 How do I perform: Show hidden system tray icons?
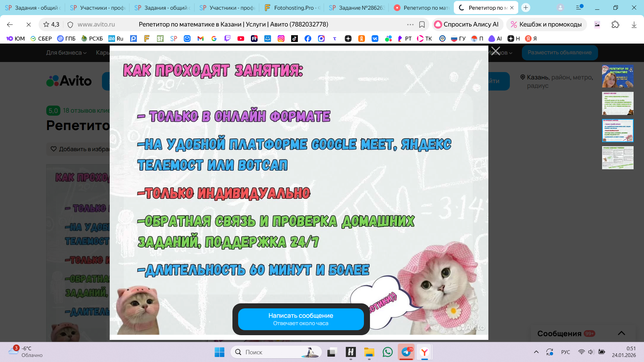pyautogui.click(x=536, y=352)
